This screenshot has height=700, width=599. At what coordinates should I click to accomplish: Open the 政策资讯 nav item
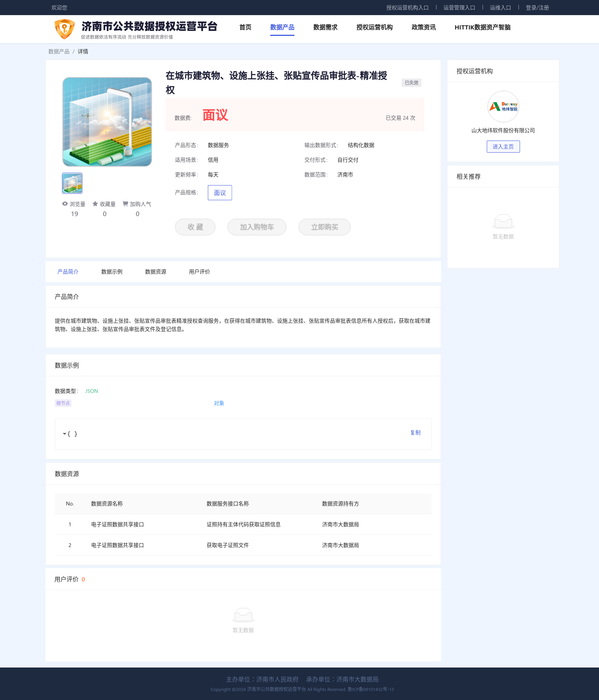click(x=424, y=27)
